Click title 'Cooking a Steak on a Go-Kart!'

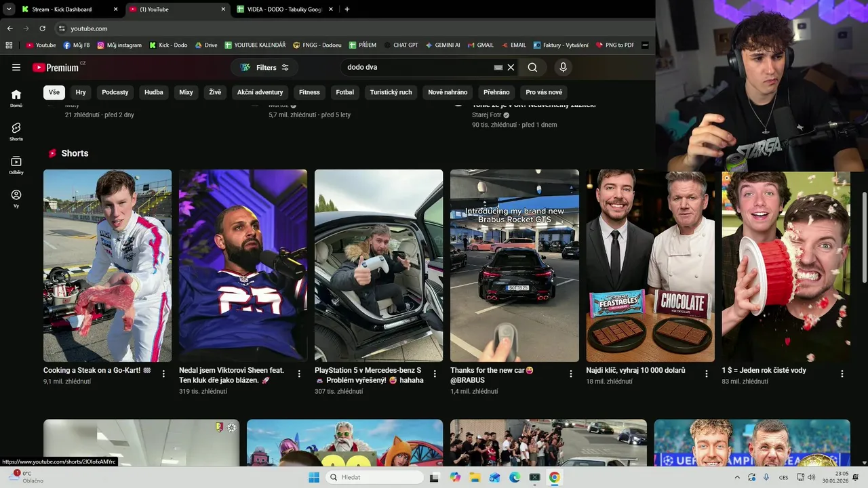(97, 371)
